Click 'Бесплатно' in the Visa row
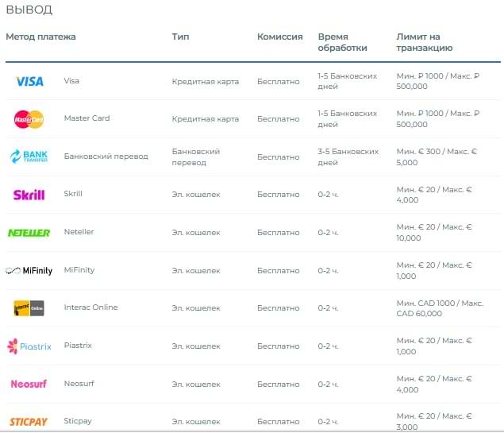The width and height of the screenshot is (504, 433). point(279,82)
